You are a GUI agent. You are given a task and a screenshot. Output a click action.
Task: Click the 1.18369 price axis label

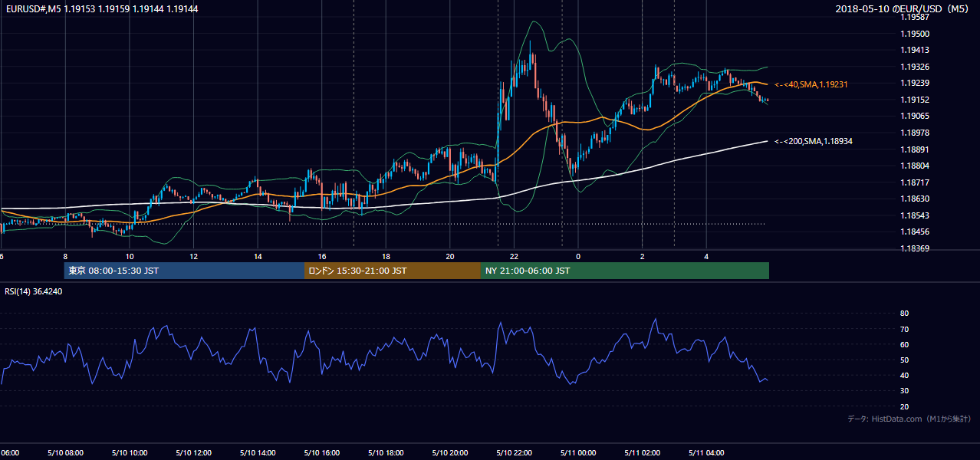916,248
